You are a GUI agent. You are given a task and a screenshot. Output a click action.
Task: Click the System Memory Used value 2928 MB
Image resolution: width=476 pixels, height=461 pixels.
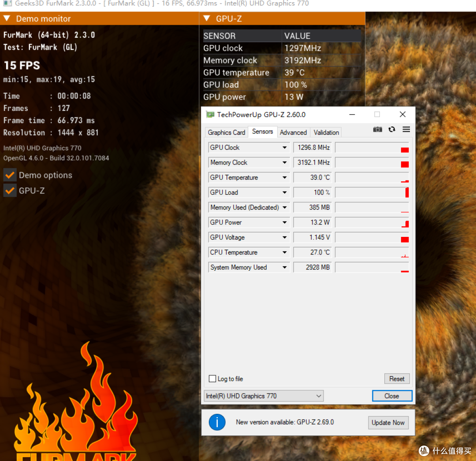pyautogui.click(x=312, y=267)
